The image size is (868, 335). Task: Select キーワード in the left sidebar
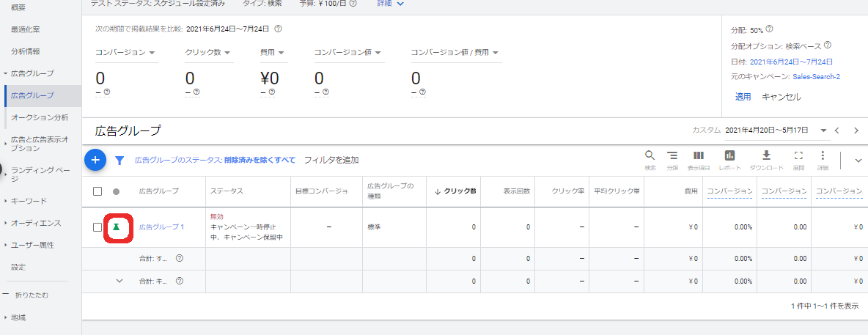(29, 200)
